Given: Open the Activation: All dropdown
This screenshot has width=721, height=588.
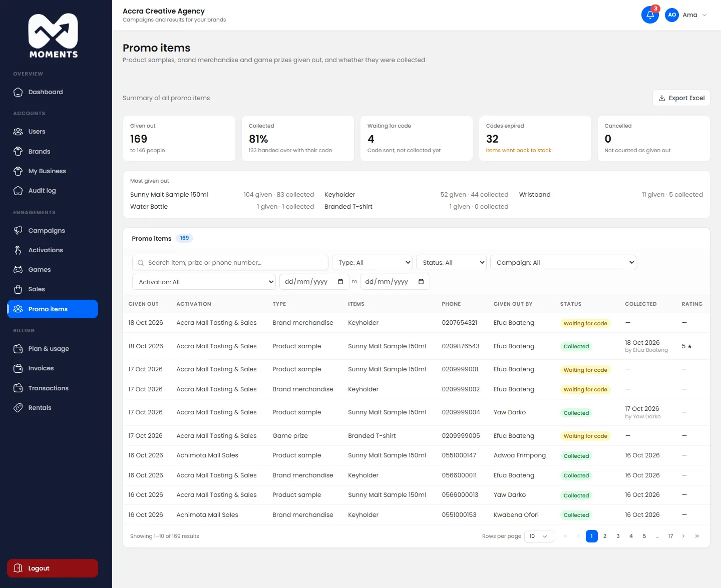Looking at the screenshot, I should (204, 282).
